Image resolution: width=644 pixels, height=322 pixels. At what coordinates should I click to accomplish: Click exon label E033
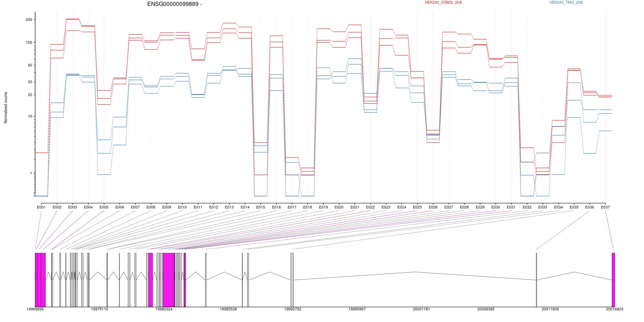(x=543, y=207)
